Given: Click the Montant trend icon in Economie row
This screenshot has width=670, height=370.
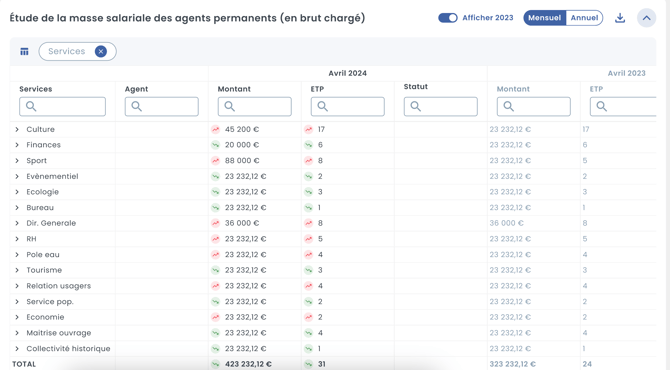Looking at the screenshot, I should pos(215,317).
